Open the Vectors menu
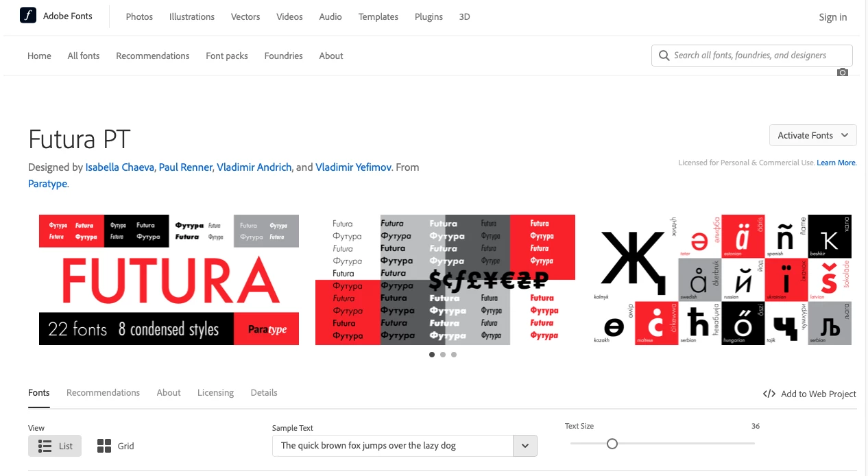The height and width of the screenshot is (476, 868). click(245, 16)
